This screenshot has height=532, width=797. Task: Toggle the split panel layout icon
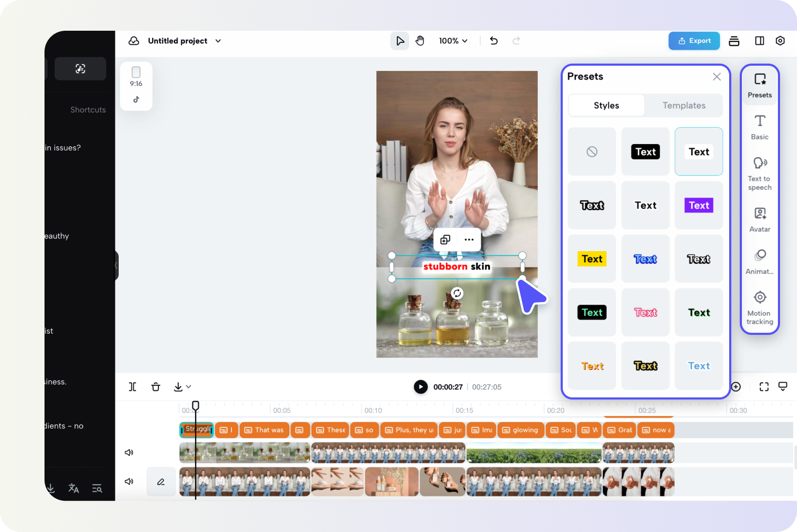759,41
